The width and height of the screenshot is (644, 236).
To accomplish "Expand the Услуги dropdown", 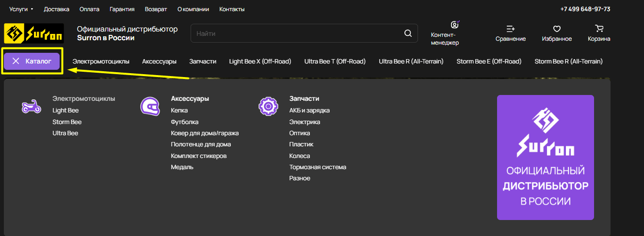I will click(x=21, y=9).
